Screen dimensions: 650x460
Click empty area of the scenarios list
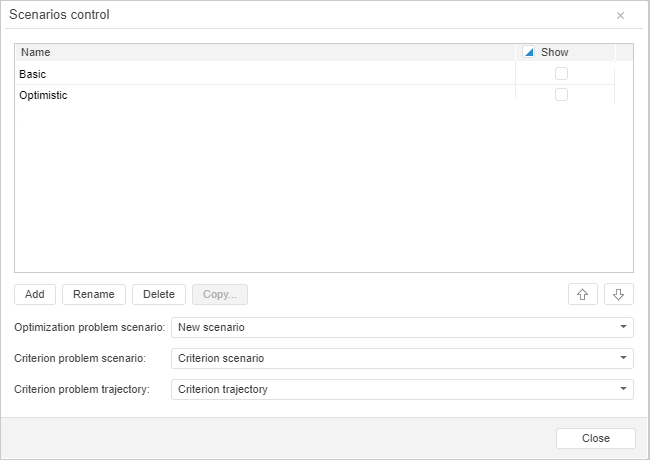pos(300,190)
